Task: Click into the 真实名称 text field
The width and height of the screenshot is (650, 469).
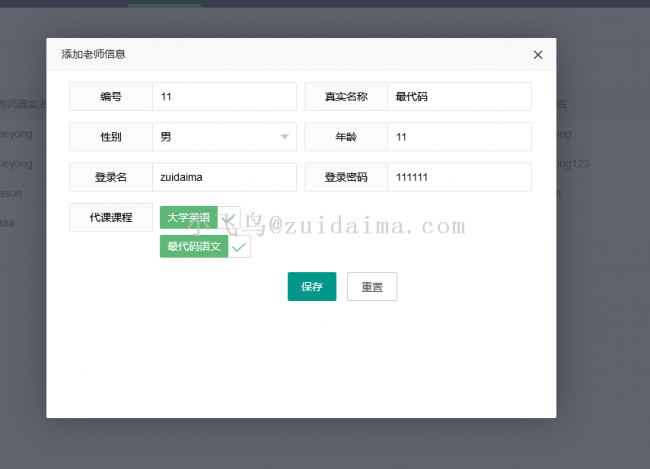Action: coord(459,97)
